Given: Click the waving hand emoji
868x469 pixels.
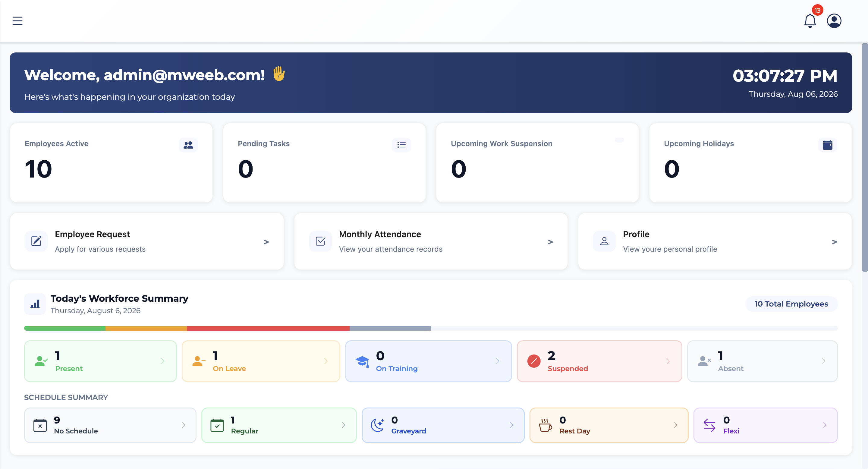Looking at the screenshot, I should 279,74.
